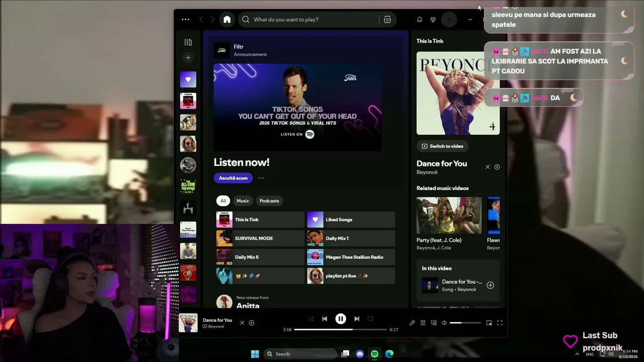Open the SURVIVAL MODE card
This screenshot has height=362, width=644.
tap(260, 238)
